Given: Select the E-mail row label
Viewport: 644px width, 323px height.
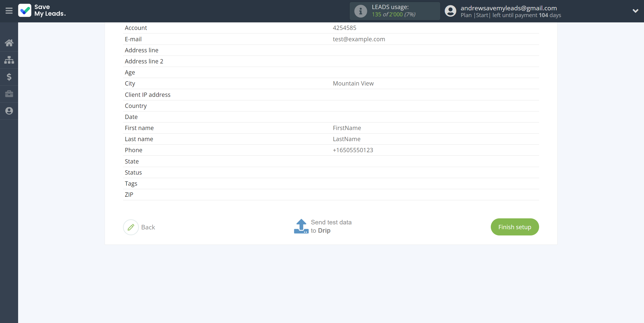Looking at the screenshot, I should 133,39.
